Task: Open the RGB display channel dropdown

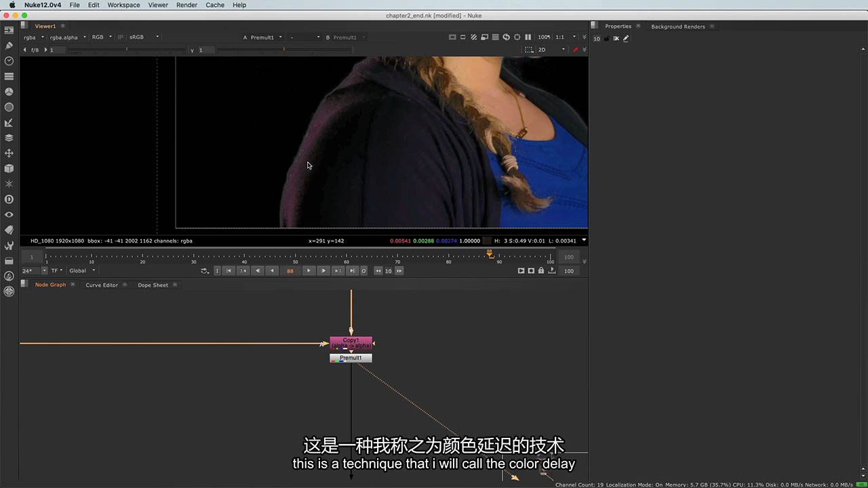Action: coord(101,37)
